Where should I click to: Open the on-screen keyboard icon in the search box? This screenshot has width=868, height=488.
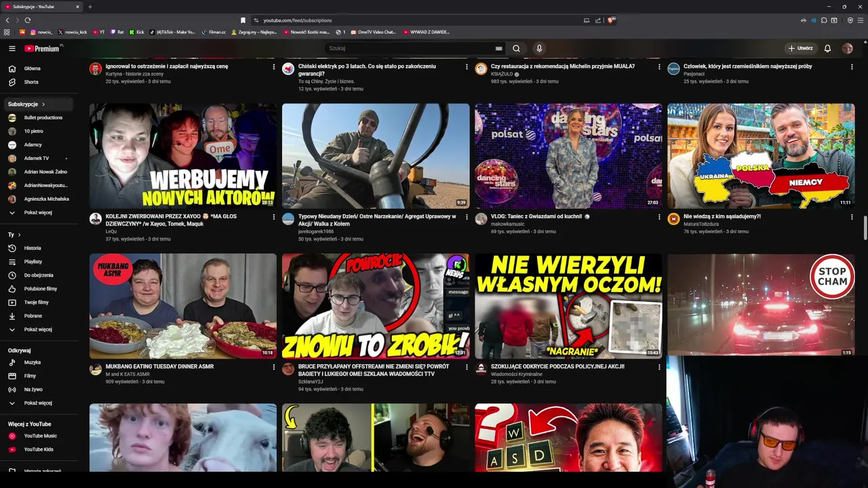click(499, 49)
